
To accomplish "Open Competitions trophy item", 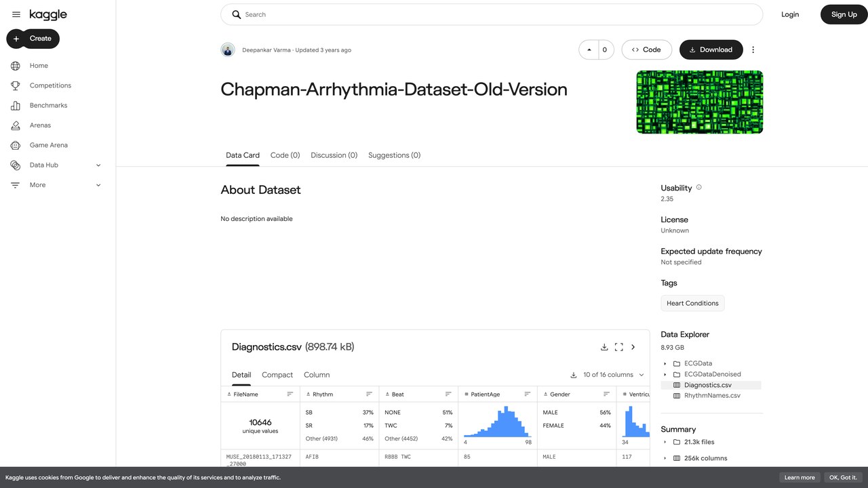I will point(50,85).
